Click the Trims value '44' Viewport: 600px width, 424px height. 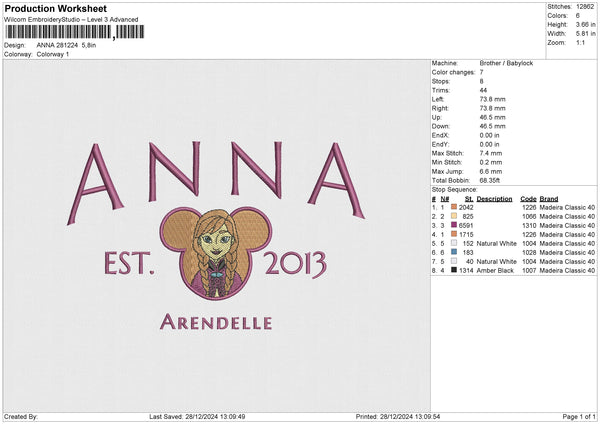[x=483, y=90]
